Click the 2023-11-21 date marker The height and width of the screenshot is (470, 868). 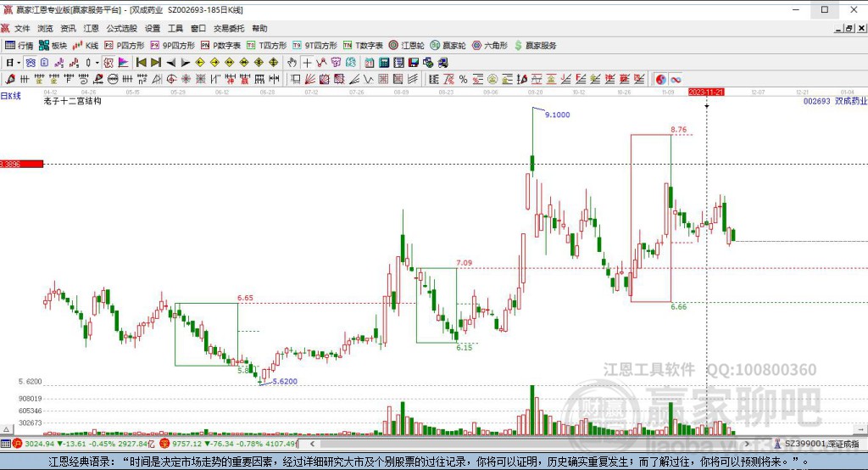pyautogui.click(x=706, y=92)
